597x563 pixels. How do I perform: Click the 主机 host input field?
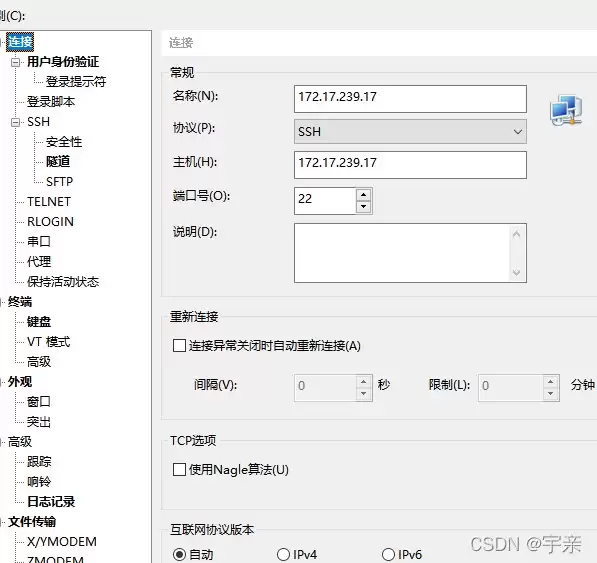(x=410, y=165)
